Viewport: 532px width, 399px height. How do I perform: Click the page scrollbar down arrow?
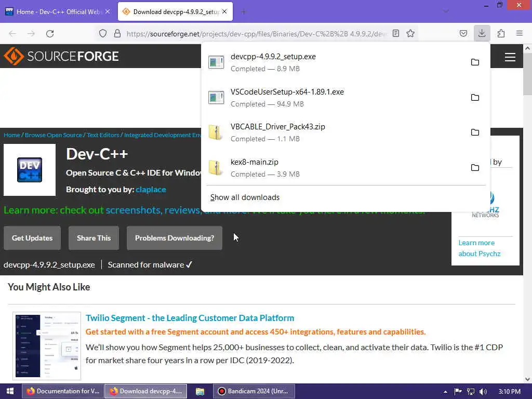[528, 379]
